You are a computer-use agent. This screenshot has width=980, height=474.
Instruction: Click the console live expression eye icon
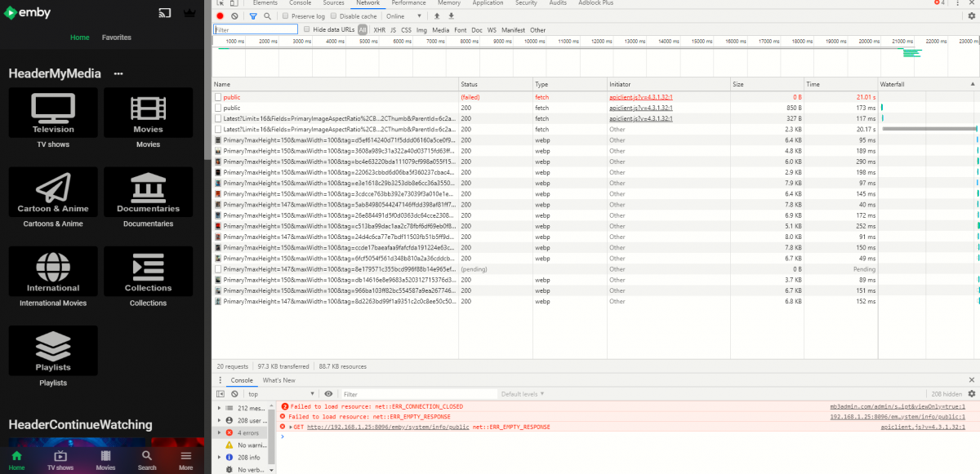pos(328,394)
